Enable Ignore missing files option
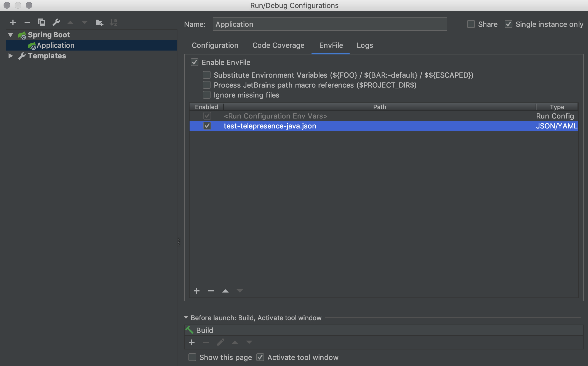The height and width of the screenshot is (366, 588). click(x=207, y=95)
